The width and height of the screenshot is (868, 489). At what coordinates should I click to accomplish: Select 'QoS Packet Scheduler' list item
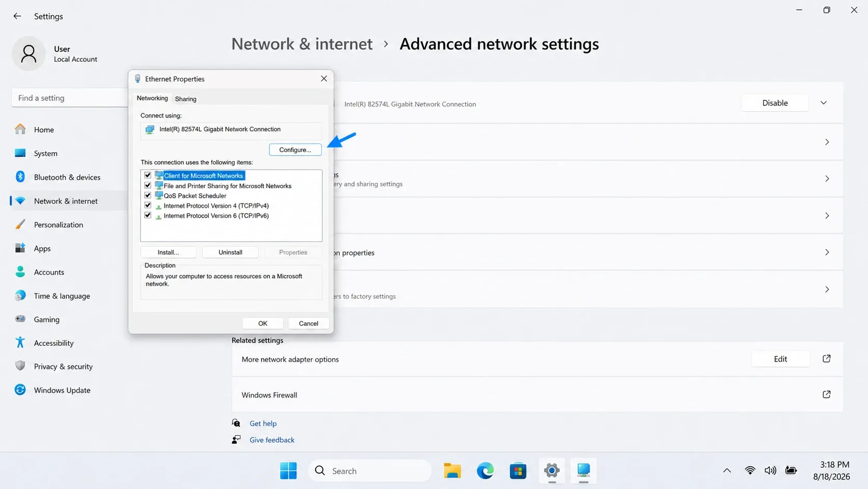(195, 196)
